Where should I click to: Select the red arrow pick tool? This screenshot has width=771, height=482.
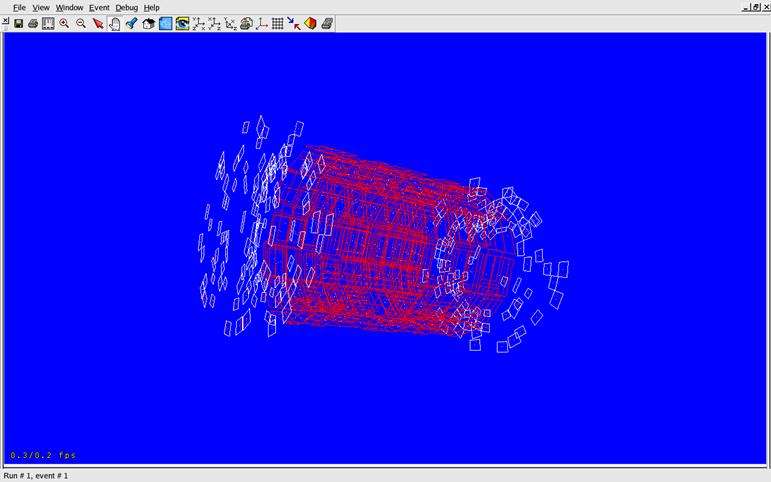coord(98,23)
